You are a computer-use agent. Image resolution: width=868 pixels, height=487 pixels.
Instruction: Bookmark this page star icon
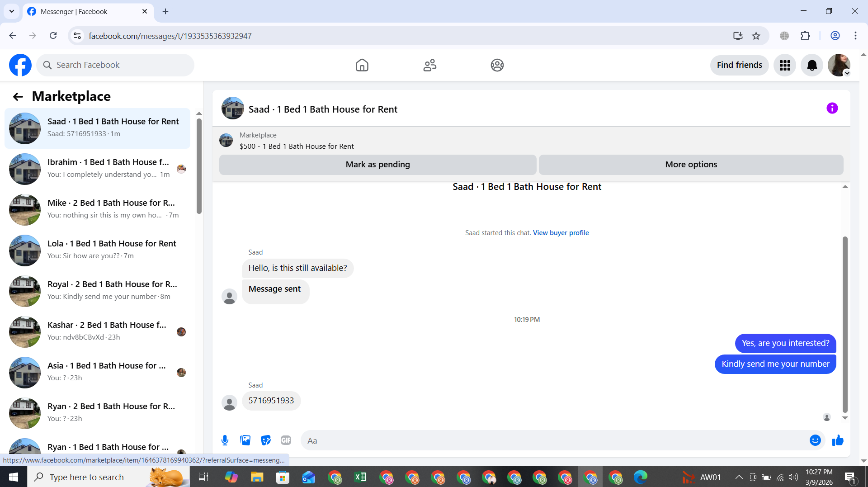[756, 36]
